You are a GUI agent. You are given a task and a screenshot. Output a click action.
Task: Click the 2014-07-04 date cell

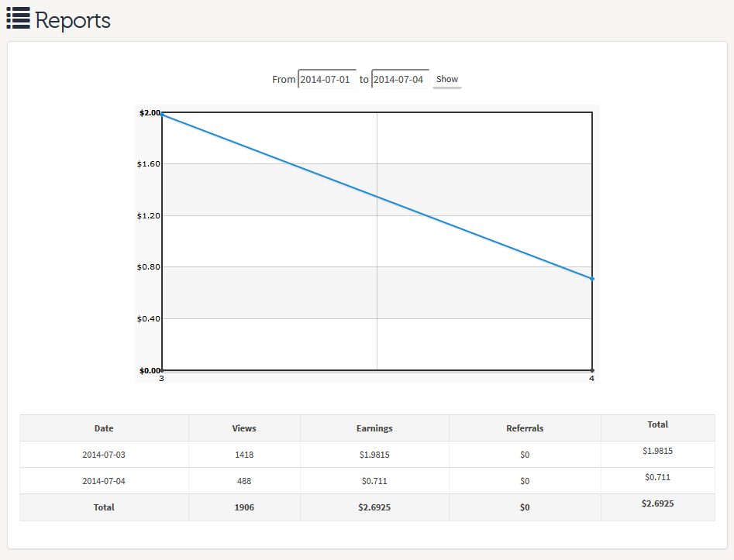[x=104, y=481]
